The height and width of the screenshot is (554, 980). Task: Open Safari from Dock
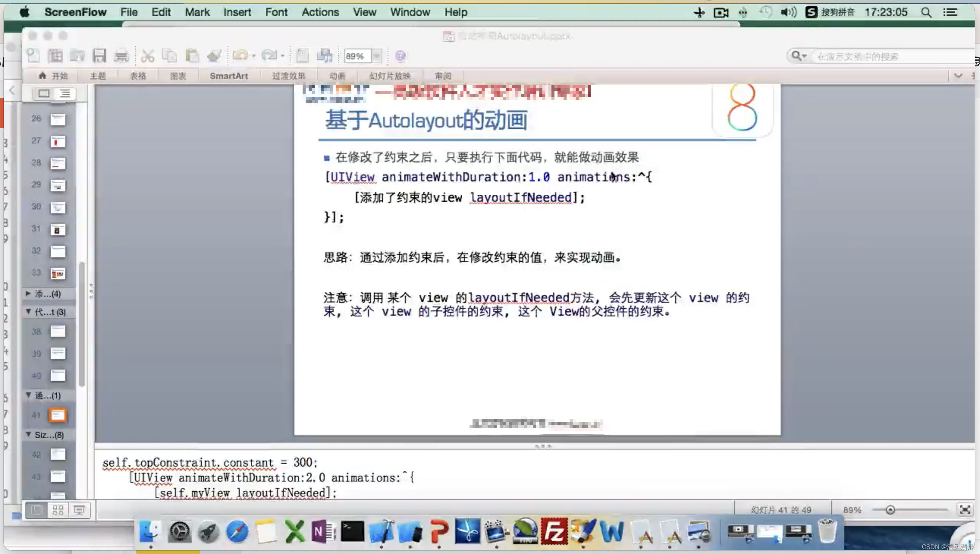[237, 531]
